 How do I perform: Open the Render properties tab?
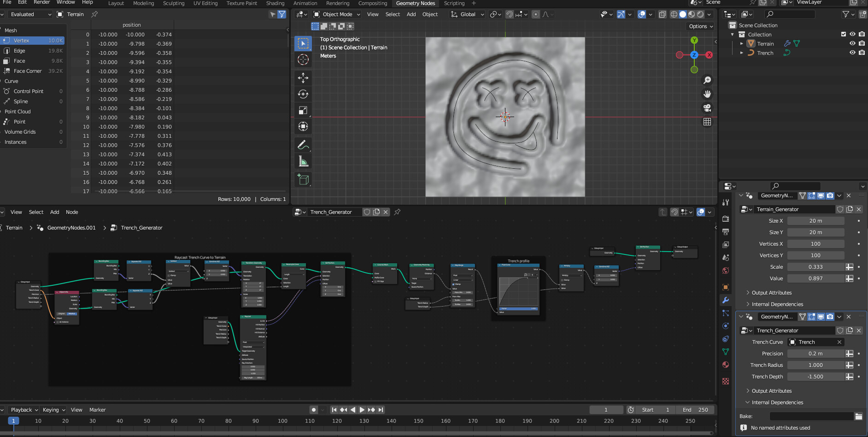(x=726, y=218)
